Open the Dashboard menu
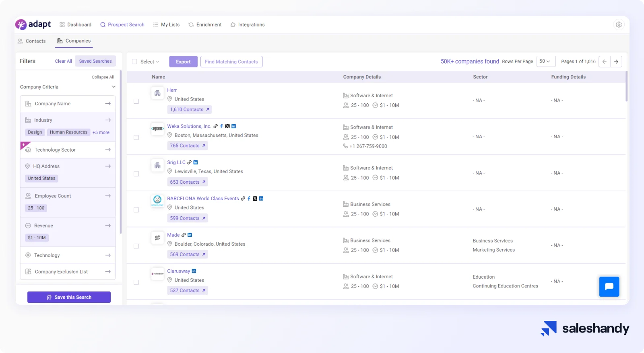644x353 pixels. coord(75,25)
